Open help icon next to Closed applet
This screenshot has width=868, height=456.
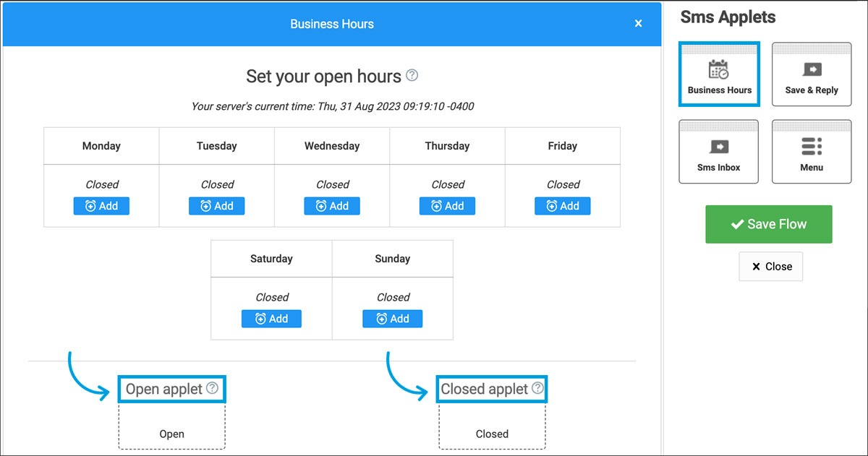click(537, 388)
